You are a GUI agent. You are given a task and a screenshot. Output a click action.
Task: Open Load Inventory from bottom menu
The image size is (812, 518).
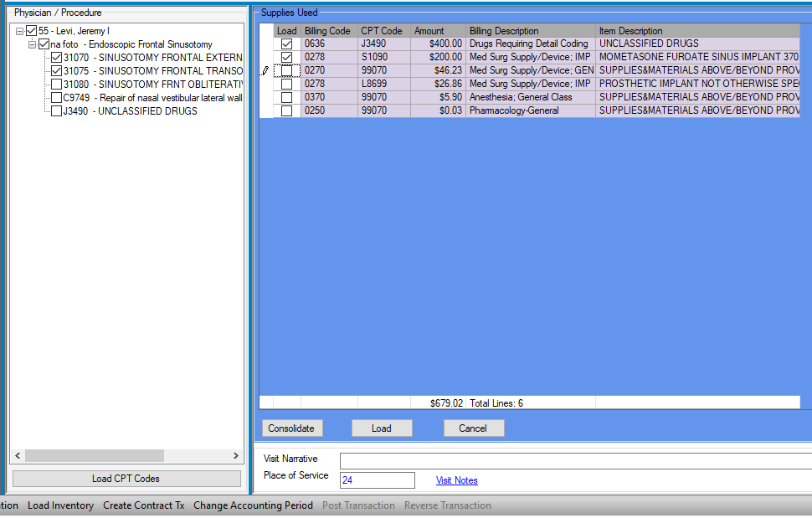(60, 505)
